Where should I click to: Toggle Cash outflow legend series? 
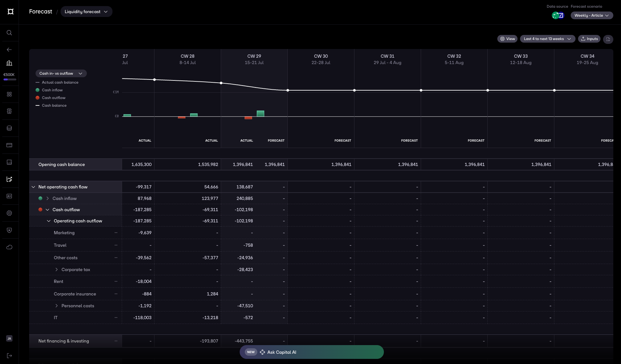[53, 98]
